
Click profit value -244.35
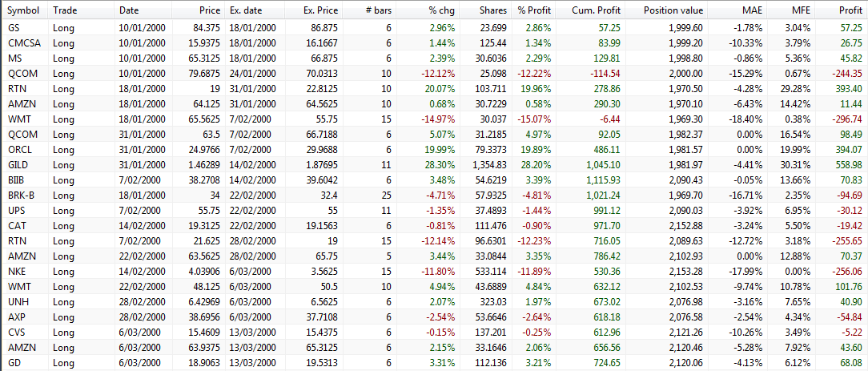[x=846, y=73]
